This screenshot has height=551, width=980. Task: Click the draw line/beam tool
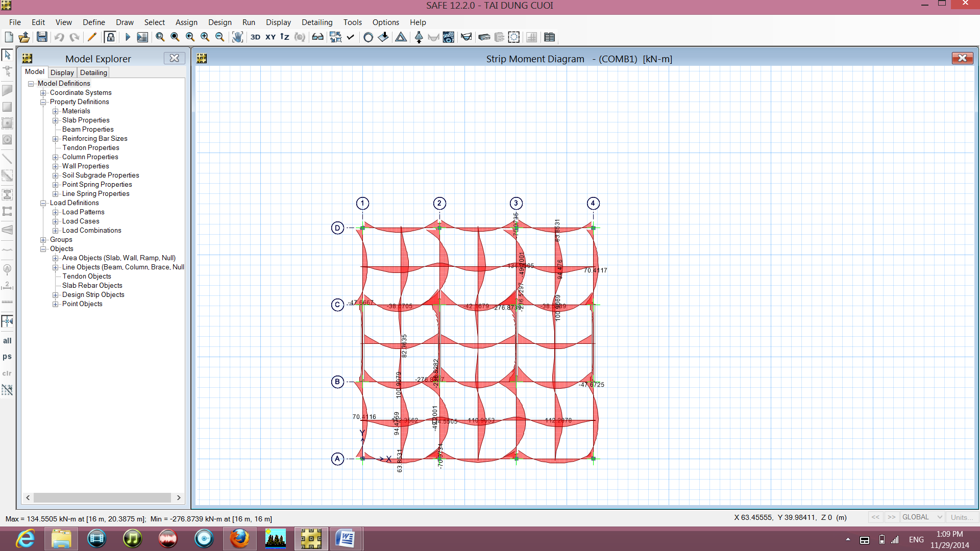click(x=7, y=159)
